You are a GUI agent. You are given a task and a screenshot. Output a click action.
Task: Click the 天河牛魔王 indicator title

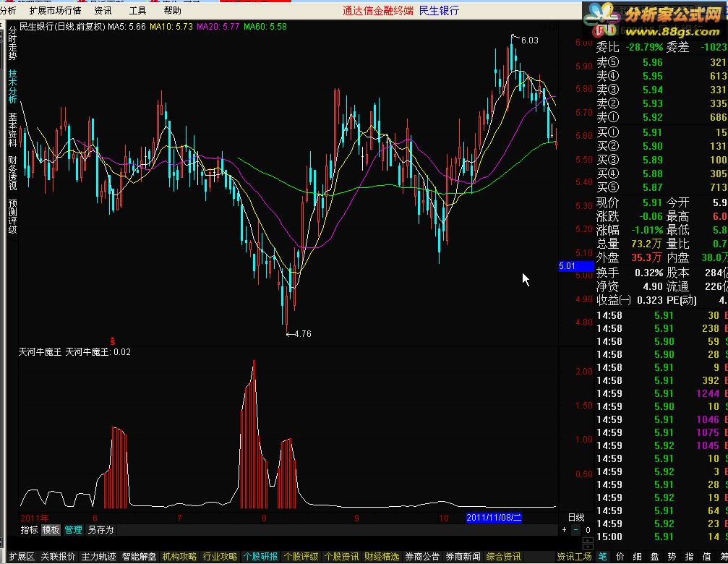coord(40,352)
